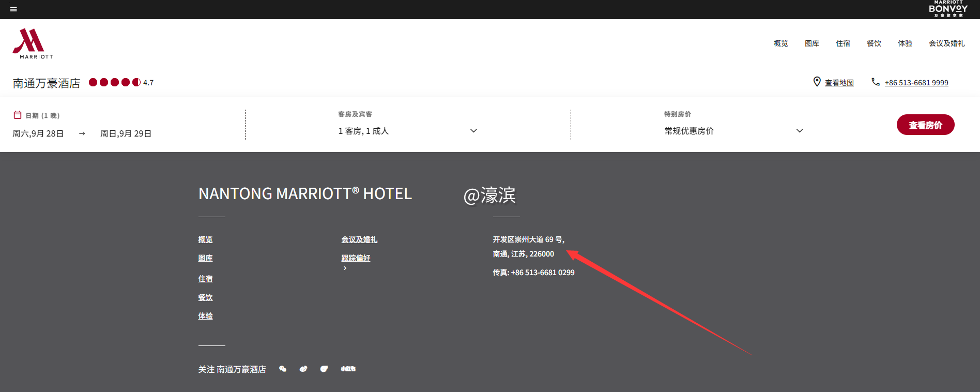Click the 关注 南通万豪酒店 footer label
The image size is (980, 392).
pyautogui.click(x=232, y=369)
